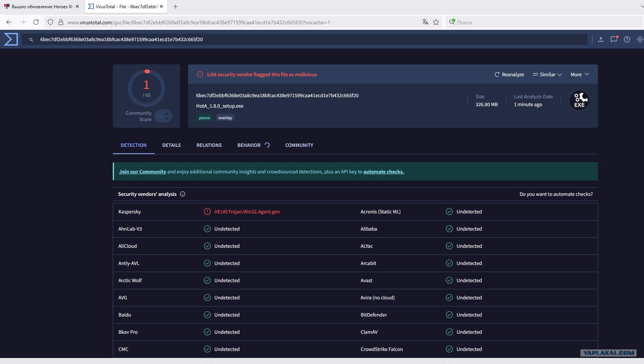Click the tracking protection shield icon
This screenshot has height=364, width=644.
tap(50, 22)
